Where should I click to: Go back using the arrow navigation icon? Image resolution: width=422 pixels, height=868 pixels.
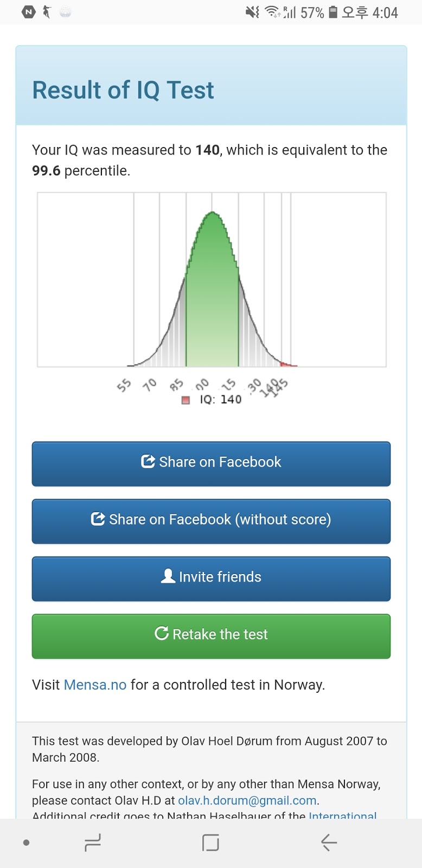click(329, 843)
